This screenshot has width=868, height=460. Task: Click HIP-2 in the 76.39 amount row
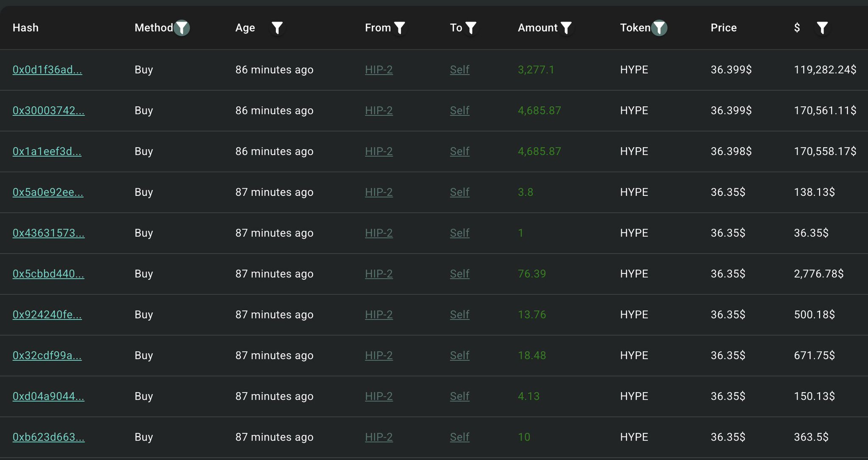click(x=378, y=274)
